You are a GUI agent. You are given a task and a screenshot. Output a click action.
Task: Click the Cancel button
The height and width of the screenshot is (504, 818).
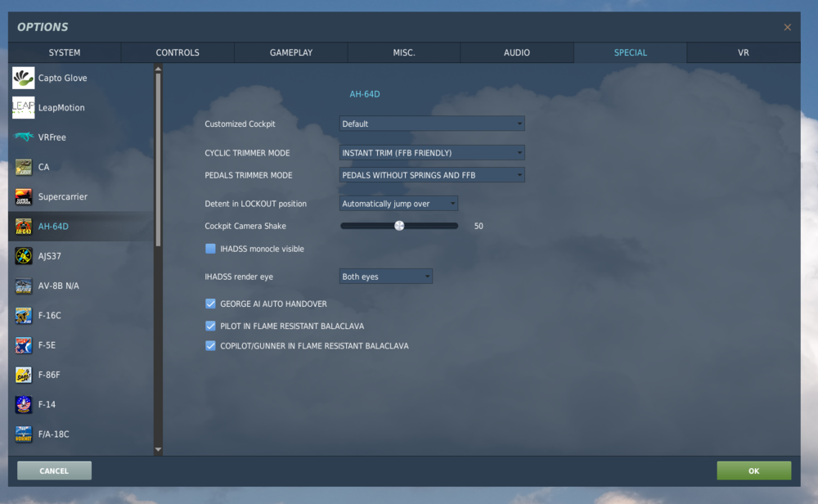pos(54,470)
